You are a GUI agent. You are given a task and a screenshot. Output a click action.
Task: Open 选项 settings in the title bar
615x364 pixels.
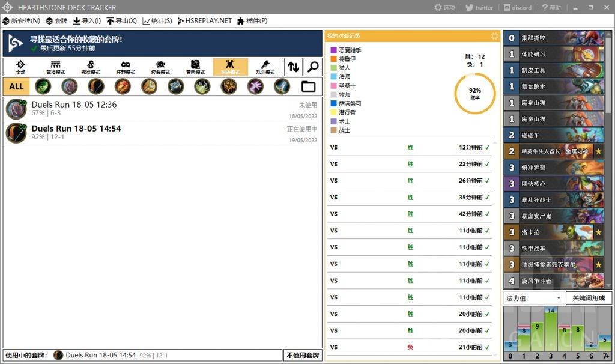coord(444,7)
